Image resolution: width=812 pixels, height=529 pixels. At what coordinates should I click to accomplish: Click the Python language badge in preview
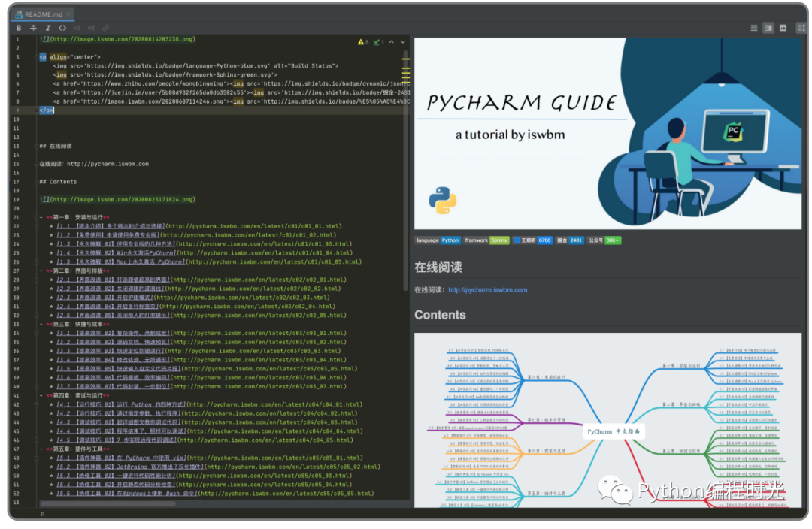click(x=449, y=240)
